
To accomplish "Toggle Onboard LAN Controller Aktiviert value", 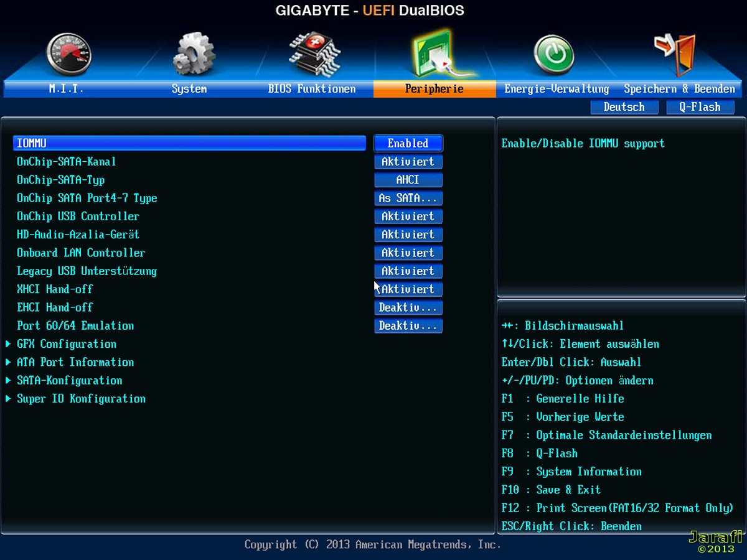I will (x=408, y=253).
